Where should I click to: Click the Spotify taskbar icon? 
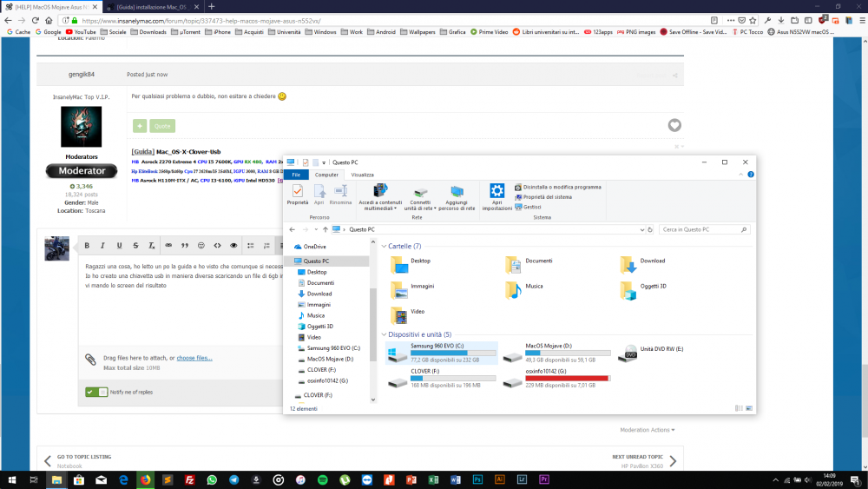point(323,479)
